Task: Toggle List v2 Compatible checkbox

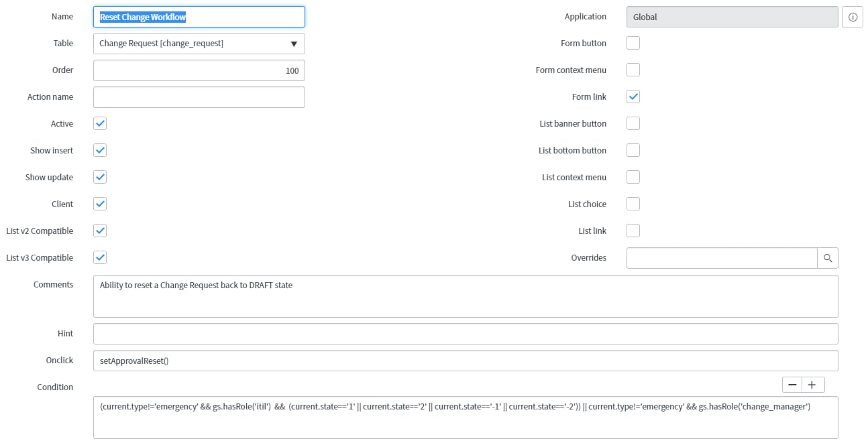Action: (100, 231)
